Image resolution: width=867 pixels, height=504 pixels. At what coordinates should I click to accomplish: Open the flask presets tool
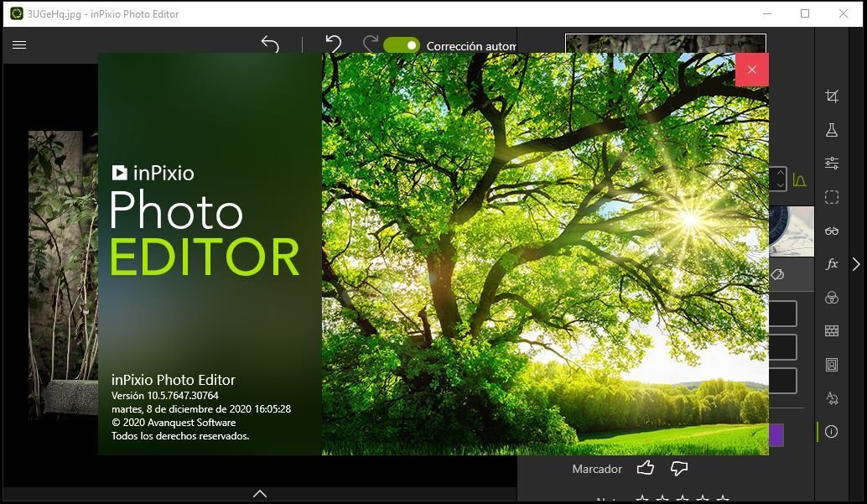(832, 130)
